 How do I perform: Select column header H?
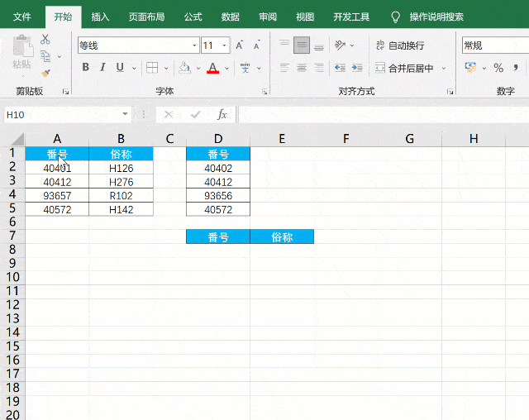(x=474, y=139)
